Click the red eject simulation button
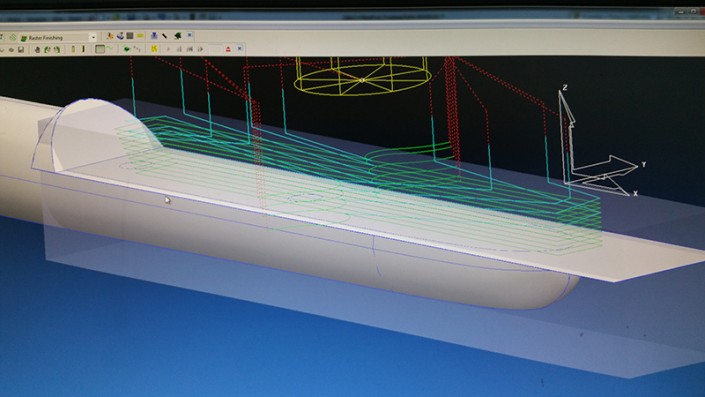Viewport: 705px width, 397px height. pyautogui.click(x=228, y=49)
